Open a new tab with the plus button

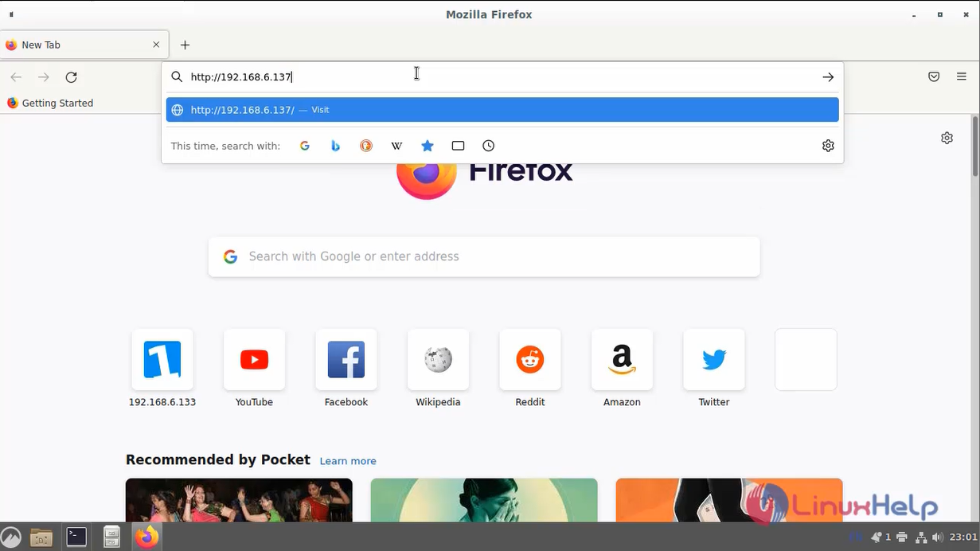pos(185,45)
